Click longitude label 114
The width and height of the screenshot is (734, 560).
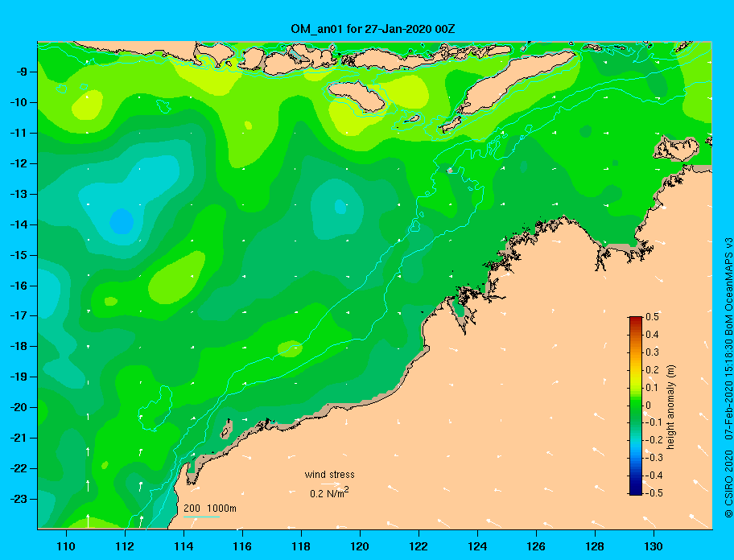tap(183, 546)
